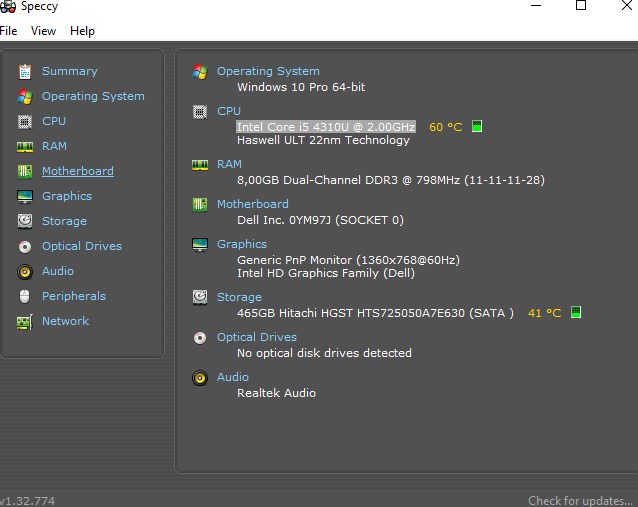Click the Optical Drives disc icon in main panel
Image resolution: width=638 pixels, height=507 pixels.
[x=200, y=338]
